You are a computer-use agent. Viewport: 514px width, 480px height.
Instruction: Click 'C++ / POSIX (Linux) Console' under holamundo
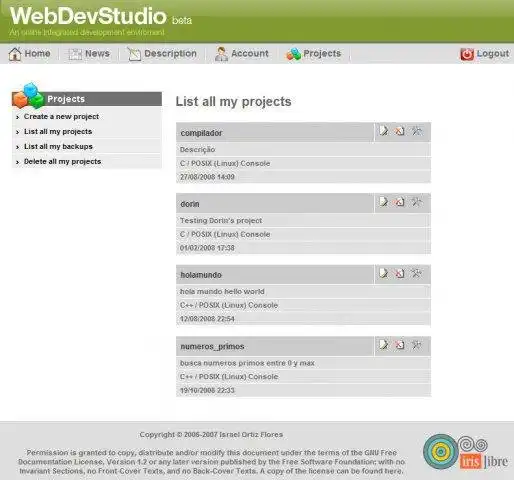(x=229, y=305)
